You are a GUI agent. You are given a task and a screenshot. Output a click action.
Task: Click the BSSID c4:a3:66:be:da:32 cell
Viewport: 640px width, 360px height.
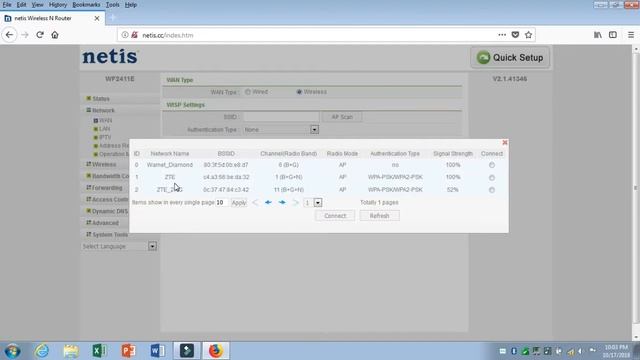226,177
